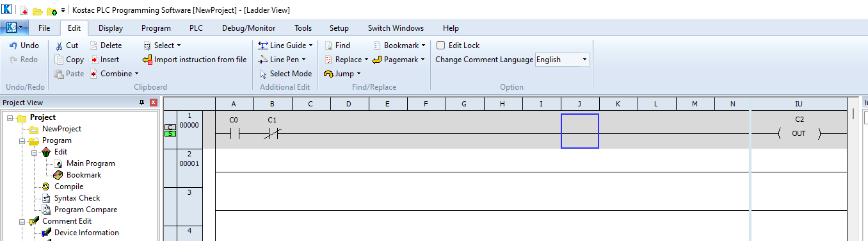Click the Import instruction from file icon

(148, 60)
